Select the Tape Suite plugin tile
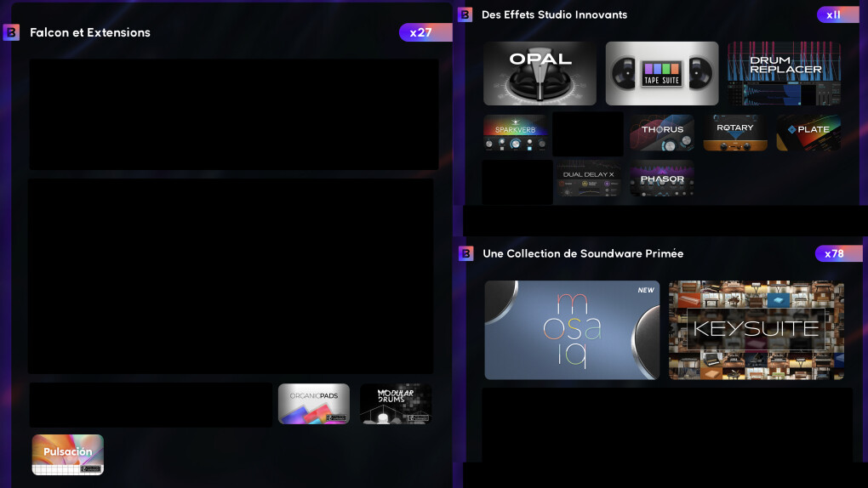 (x=661, y=74)
